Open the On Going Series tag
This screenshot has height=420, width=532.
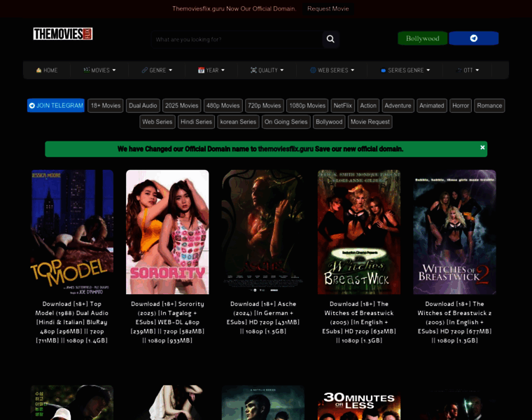coord(286,122)
